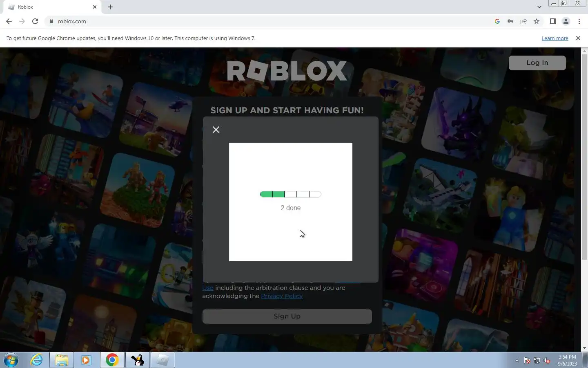The image size is (588, 368).
Task: Click the Google icon in address bar
Action: (x=497, y=21)
